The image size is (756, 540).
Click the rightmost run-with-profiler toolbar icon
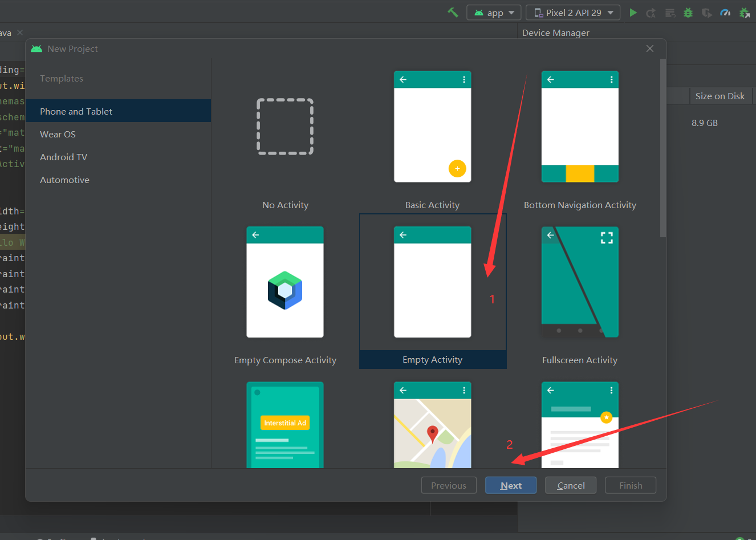pyautogui.click(x=745, y=12)
